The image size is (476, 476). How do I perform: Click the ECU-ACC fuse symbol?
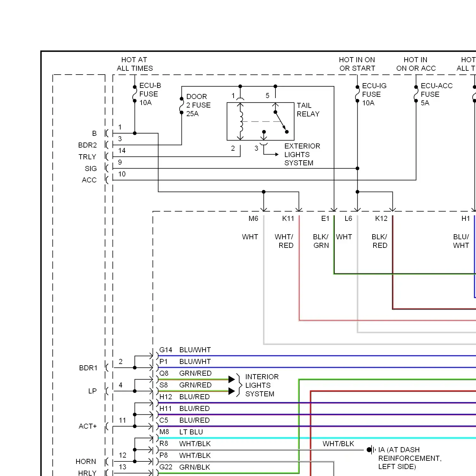click(416, 94)
